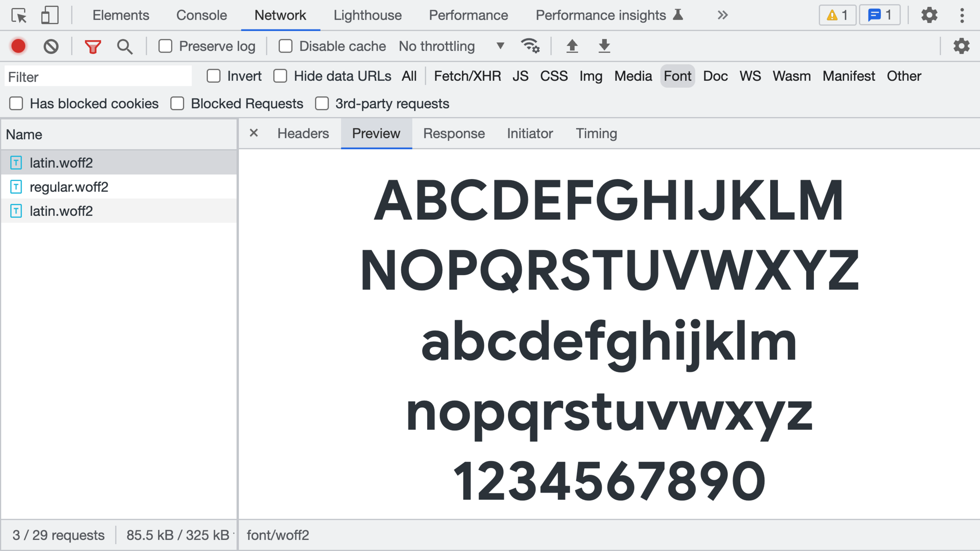Tick the Hide data URLs checkbox
Viewport: 980px width, 551px height.
click(281, 76)
